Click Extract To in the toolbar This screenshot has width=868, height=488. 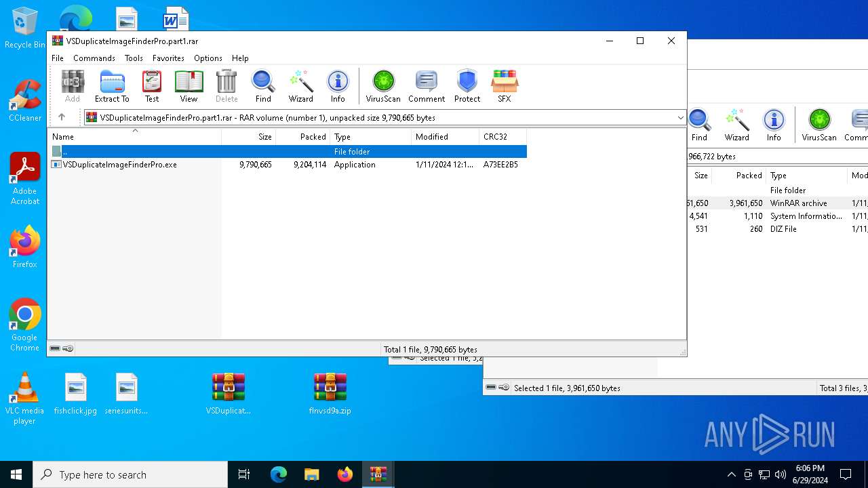point(112,86)
